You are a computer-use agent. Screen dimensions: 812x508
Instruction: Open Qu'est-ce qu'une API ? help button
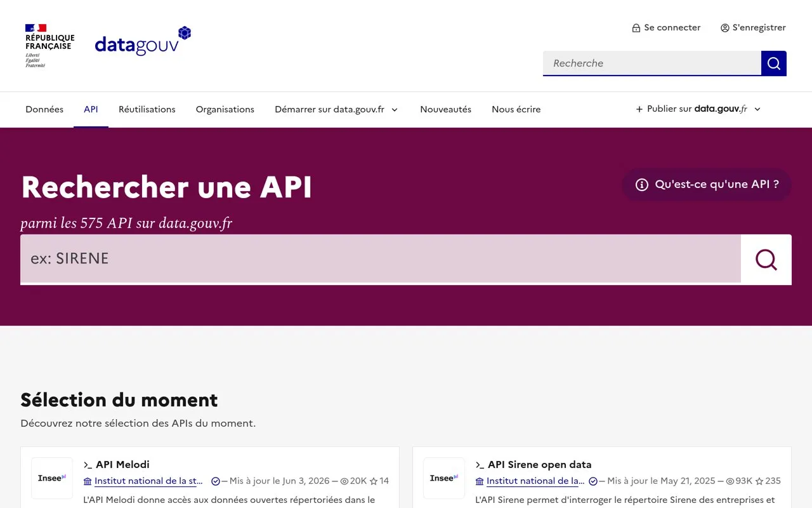[707, 185]
